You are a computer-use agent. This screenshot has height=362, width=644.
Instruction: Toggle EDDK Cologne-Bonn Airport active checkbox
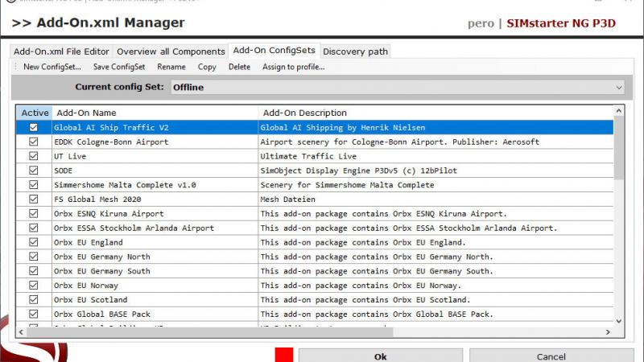(34, 142)
